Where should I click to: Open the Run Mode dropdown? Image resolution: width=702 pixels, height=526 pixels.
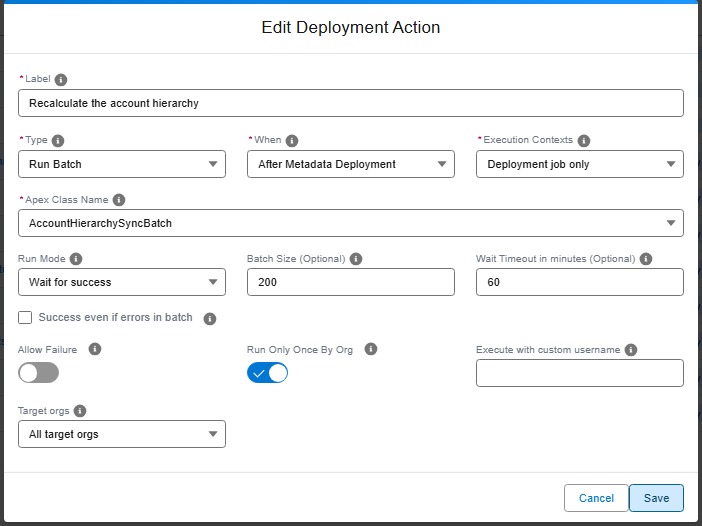(122, 282)
